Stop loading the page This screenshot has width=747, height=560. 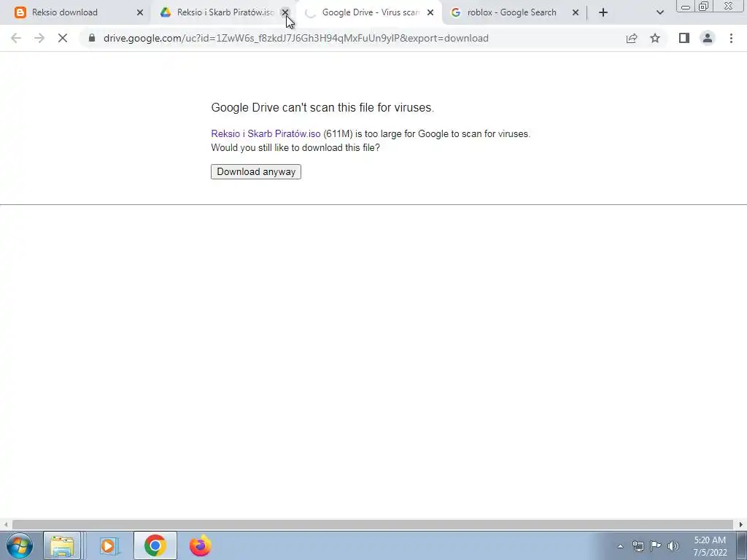tap(63, 38)
